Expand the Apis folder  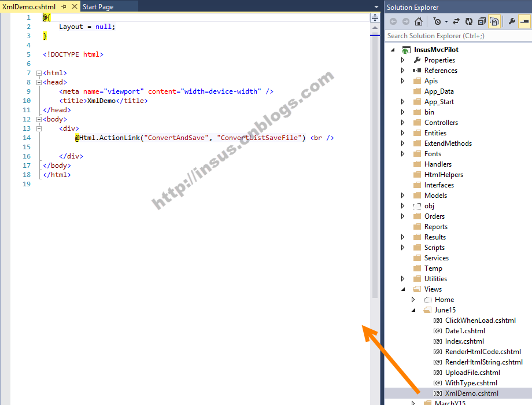(x=402, y=81)
